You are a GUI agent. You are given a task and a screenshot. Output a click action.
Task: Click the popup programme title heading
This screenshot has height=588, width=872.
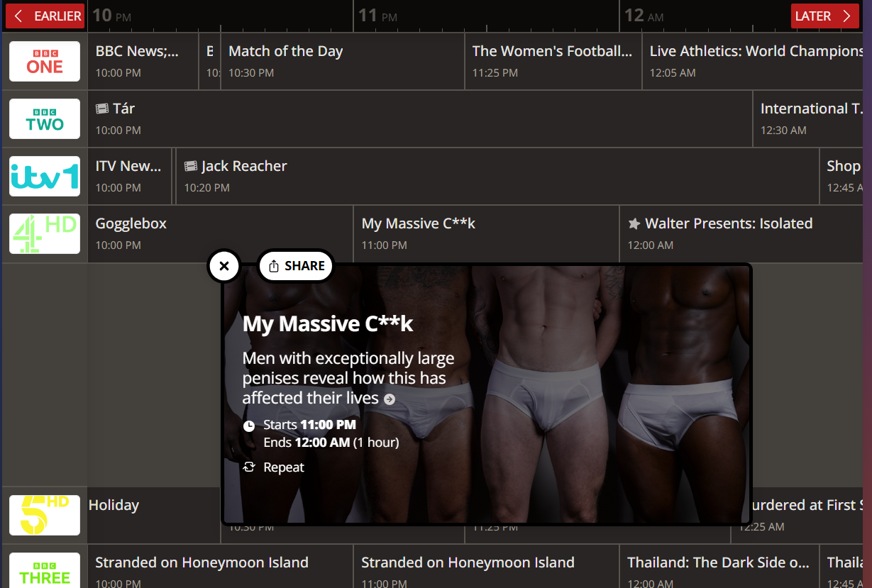pos(328,323)
